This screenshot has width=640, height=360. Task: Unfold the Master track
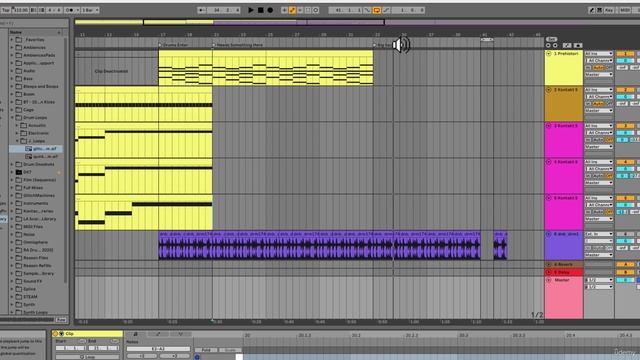coord(549,280)
